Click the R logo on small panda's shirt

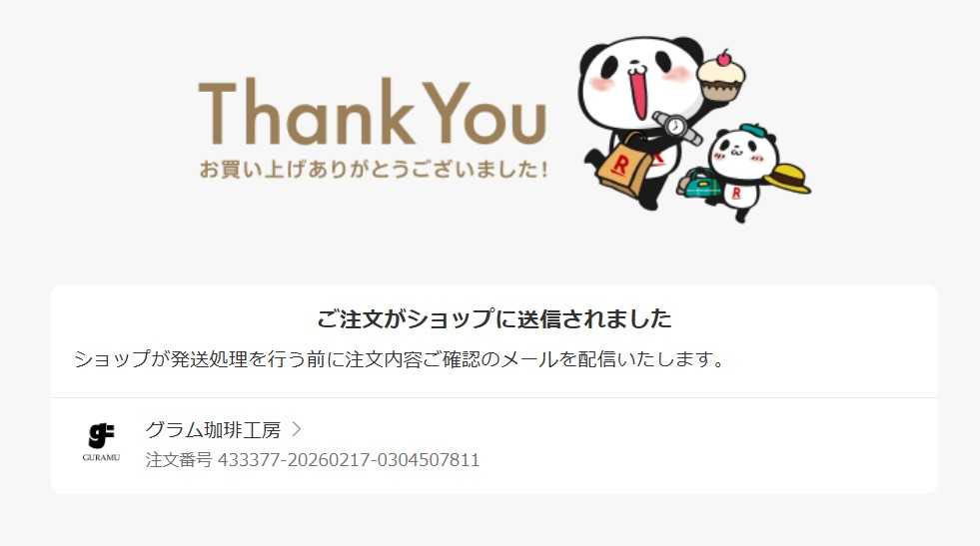click(x=736, y=193)
